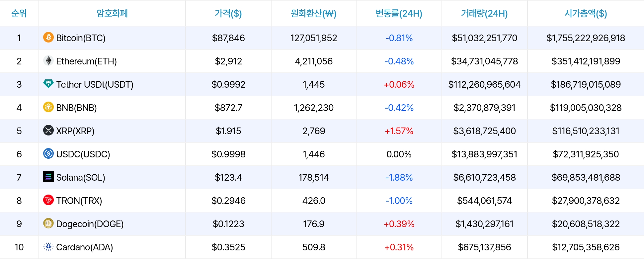Select Dogecoin's $0.1223 price cell
The width and height of the screenshot is (644, 259).
click(228, 224)
